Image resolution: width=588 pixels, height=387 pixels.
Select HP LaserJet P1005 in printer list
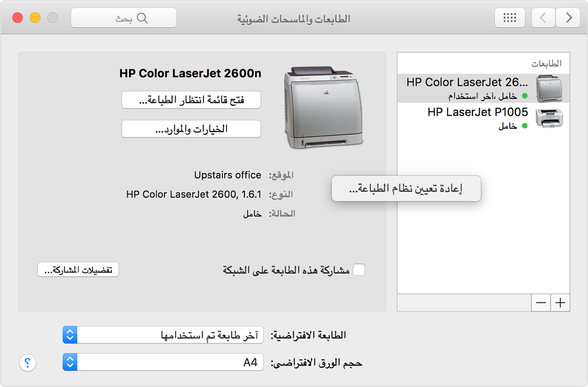(x=484, y=118)
